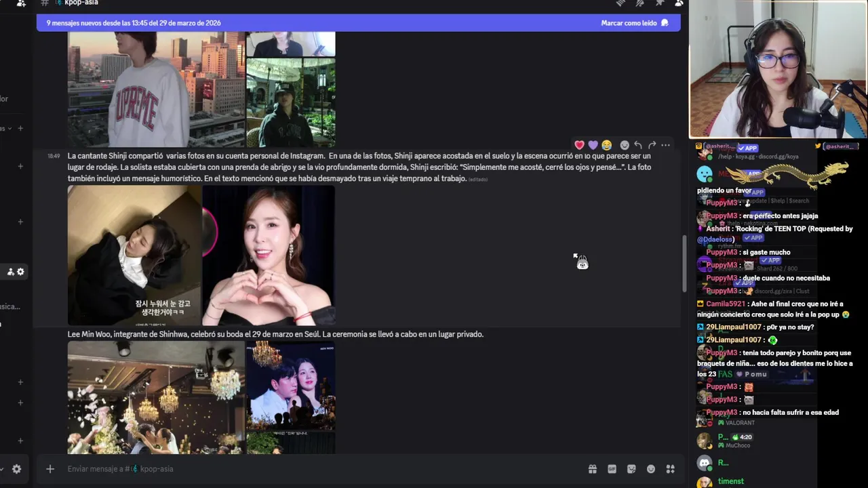Click the webcam overlay of the streamer
The height and width of the screenshot is (488, 868).
tap(778, 69)
